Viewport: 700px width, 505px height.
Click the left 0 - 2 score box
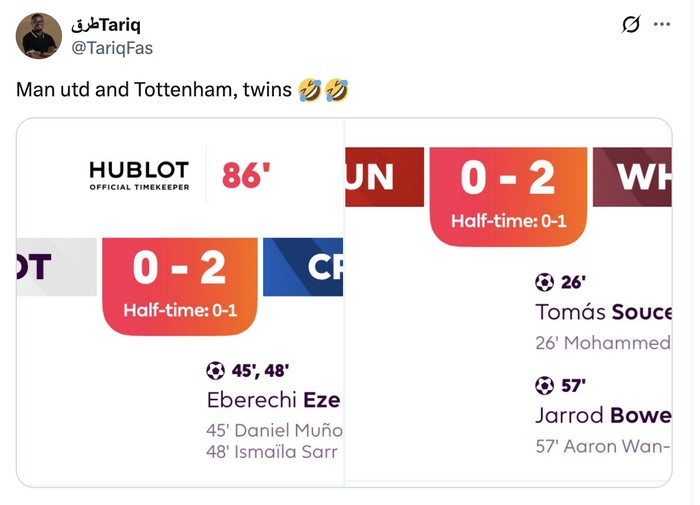click(x=180, y=285)
